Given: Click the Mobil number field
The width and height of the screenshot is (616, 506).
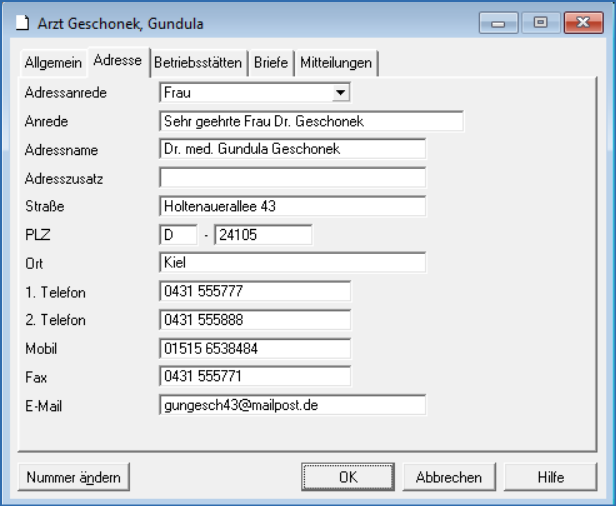Looking at the screenshot, I should tap(255, 348).
